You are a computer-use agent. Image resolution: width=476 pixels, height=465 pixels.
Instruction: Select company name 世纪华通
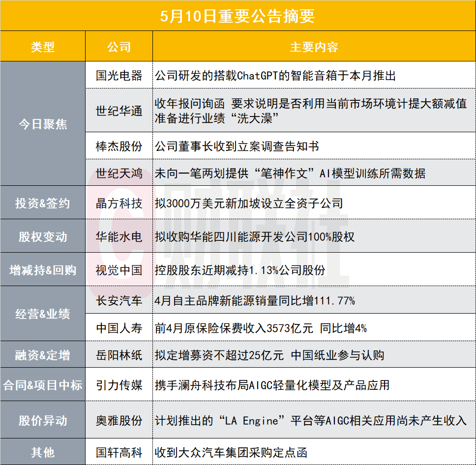(x=119, y=111)
